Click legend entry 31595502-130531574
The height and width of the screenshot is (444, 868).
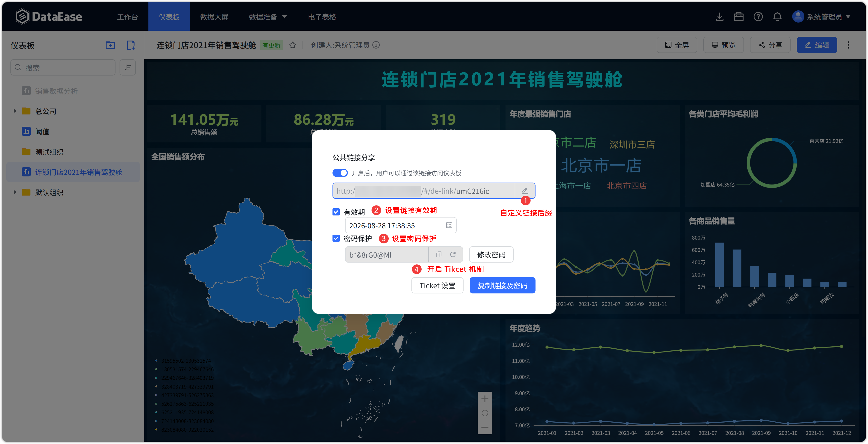pyautogui.click(x=186, y=361)
